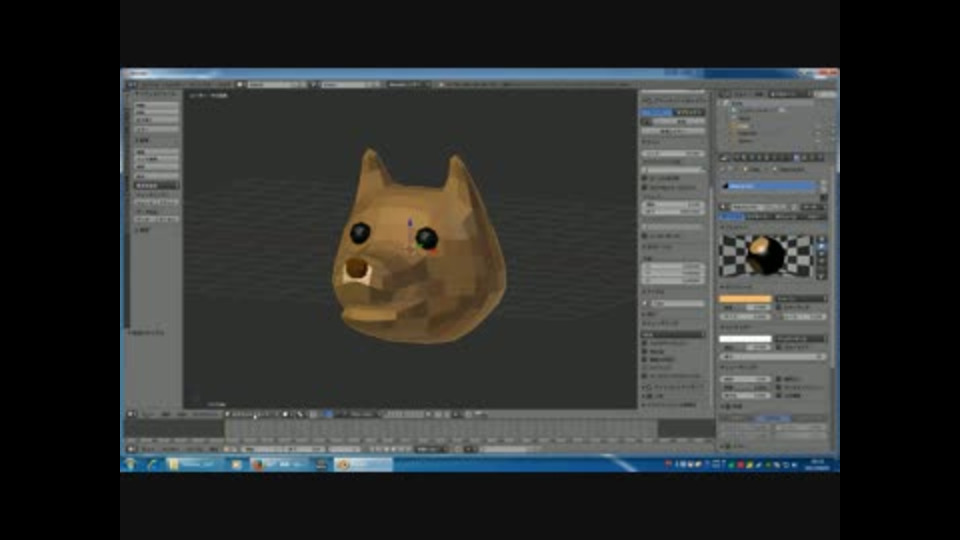Open the highlighted Material properties tab icon
This screenshot has height=540, width=960.
(x=797, y=158)
